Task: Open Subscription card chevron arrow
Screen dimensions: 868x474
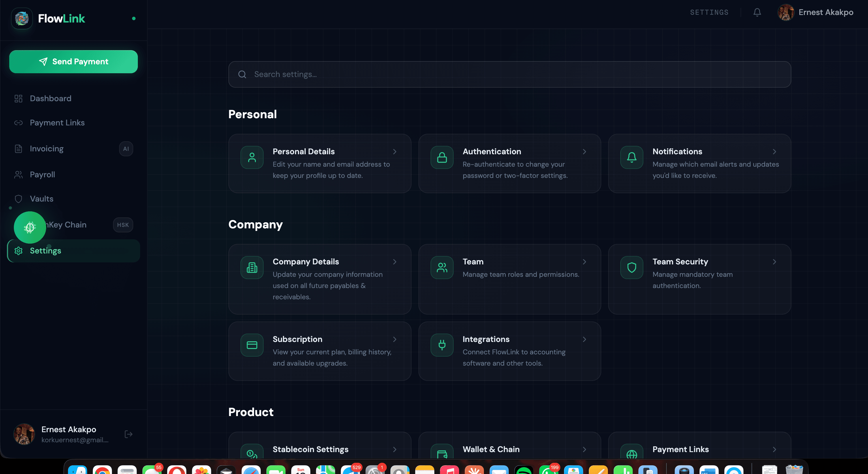Action: pos(394,339)
